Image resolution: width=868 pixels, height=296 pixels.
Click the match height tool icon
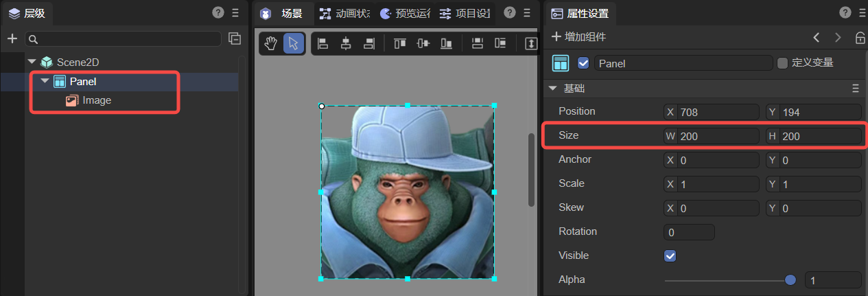[531, 43]
